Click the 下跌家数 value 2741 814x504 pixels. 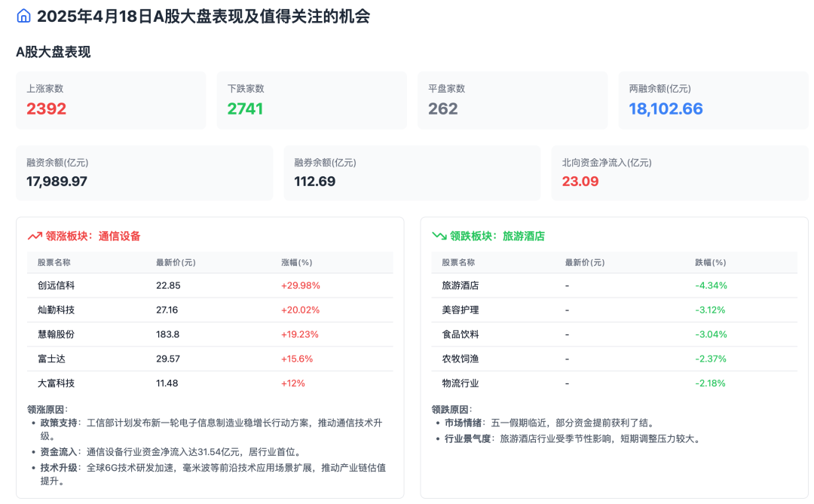point(245,108)
